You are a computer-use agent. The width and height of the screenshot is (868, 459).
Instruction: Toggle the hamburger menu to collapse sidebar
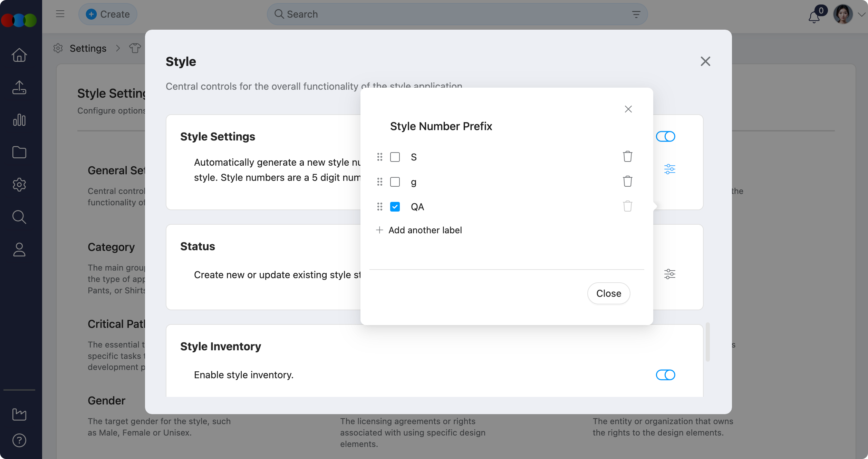pos(60,14)
